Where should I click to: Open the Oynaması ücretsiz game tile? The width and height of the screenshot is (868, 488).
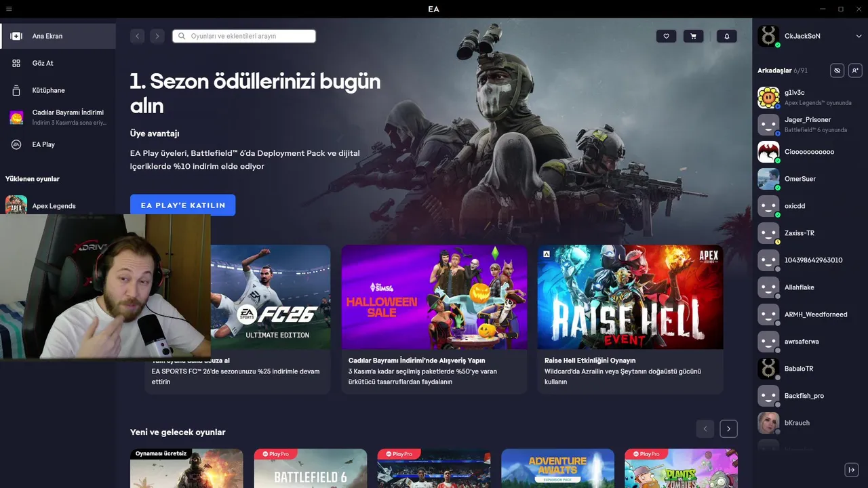(x=186, y=468)
